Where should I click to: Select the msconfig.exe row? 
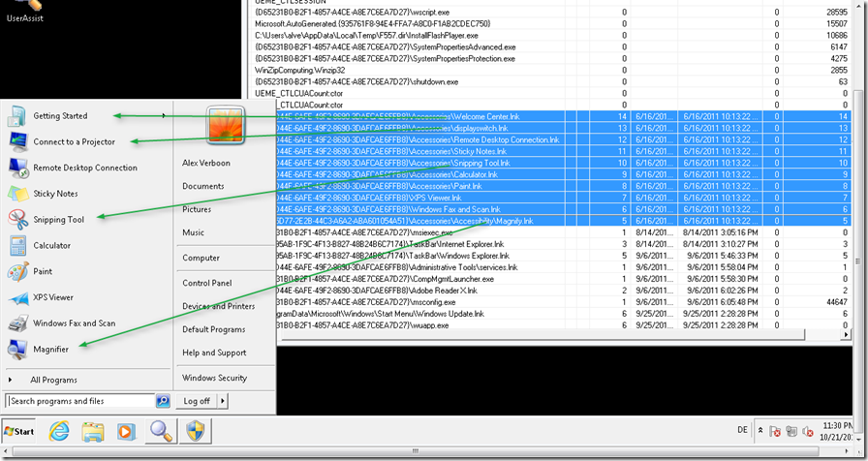tap(563, 302)
